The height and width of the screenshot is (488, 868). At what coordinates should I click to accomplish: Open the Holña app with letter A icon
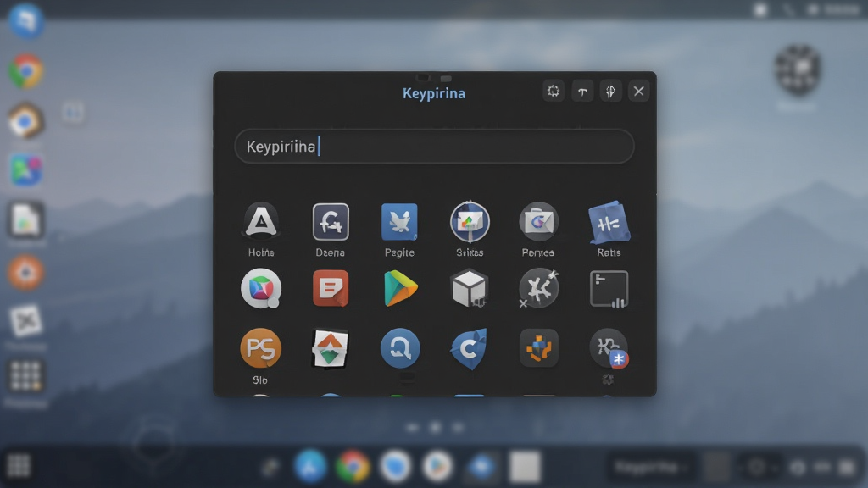[261, 221]
